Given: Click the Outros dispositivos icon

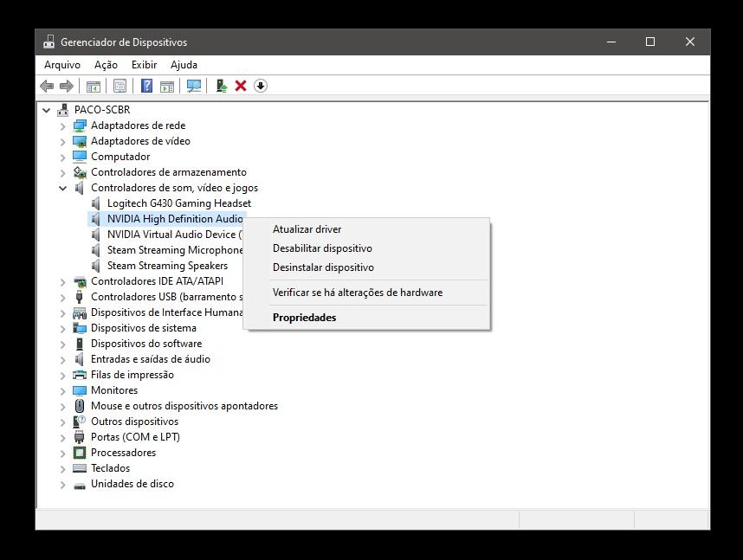Looking at the screenshot, I should point(80,422).
